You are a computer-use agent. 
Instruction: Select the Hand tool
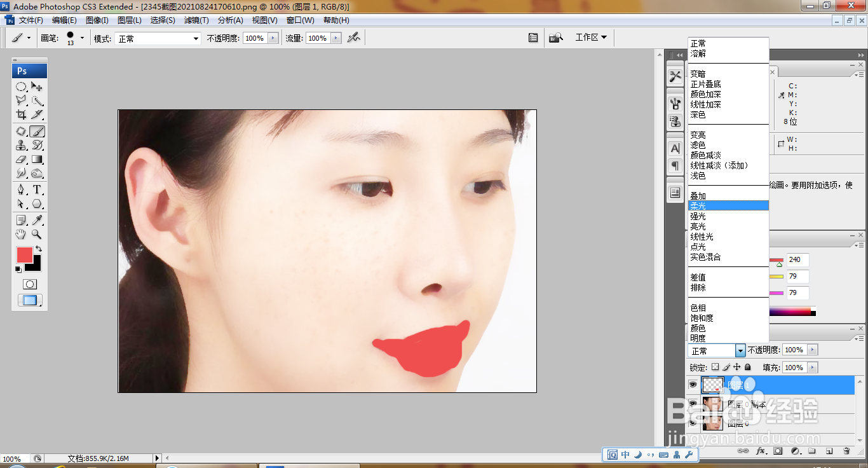pyautogui.click(x=21, y=235)
